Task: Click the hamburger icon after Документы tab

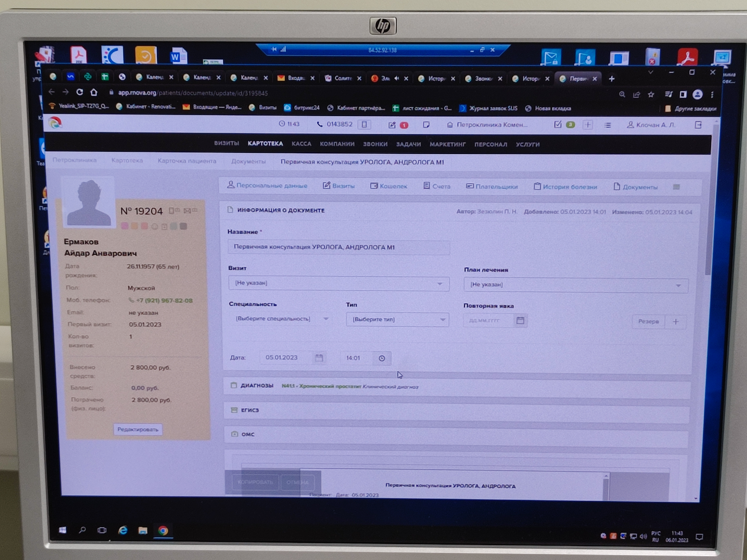Action: [676, 187]
